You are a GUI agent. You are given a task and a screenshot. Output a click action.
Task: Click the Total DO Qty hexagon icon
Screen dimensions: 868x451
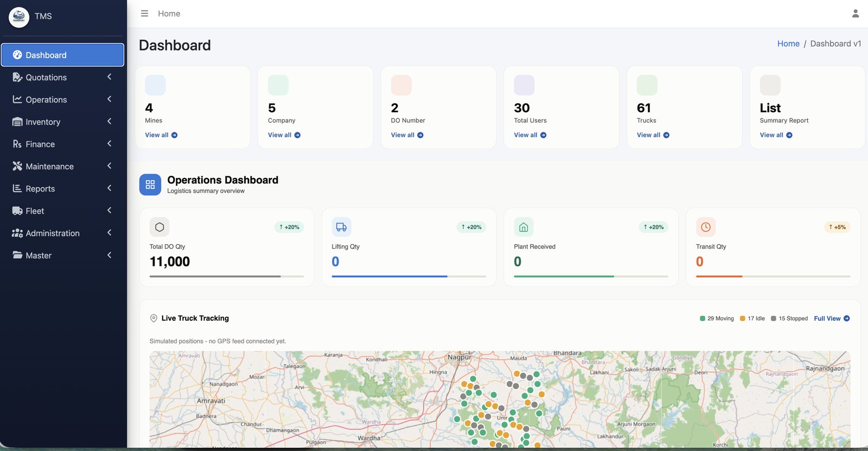159,227
